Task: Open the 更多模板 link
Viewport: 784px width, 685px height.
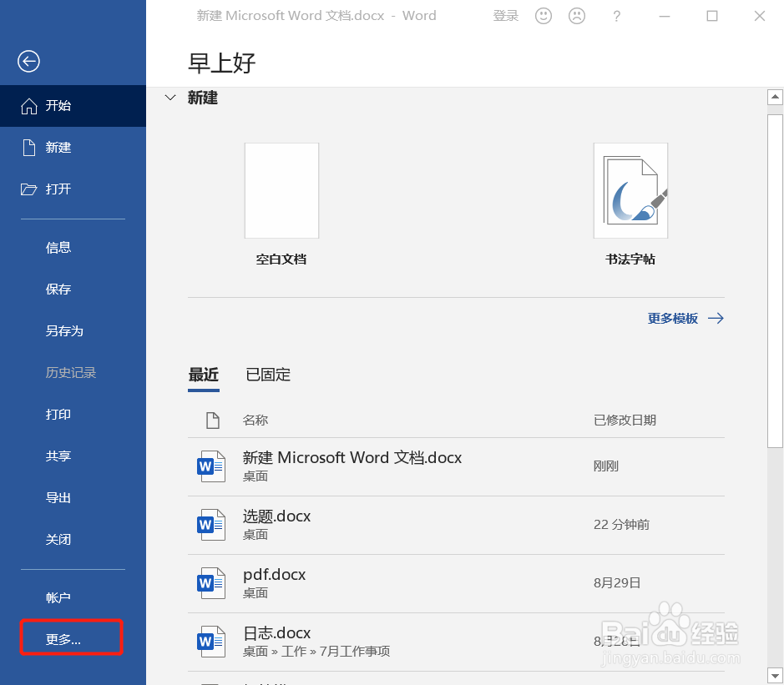Action: tap(672, 318)
